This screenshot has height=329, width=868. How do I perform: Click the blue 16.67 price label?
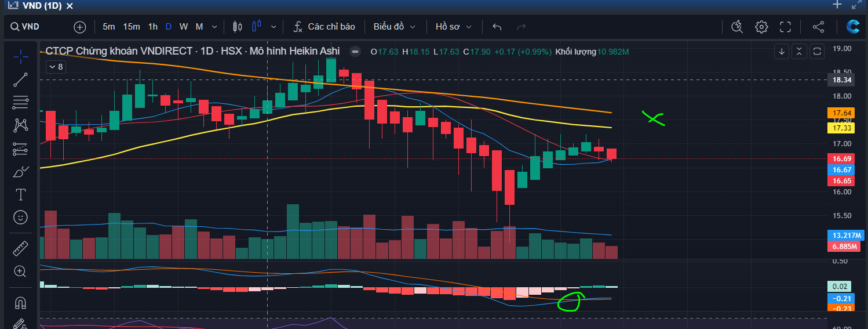tap(842, 169)
